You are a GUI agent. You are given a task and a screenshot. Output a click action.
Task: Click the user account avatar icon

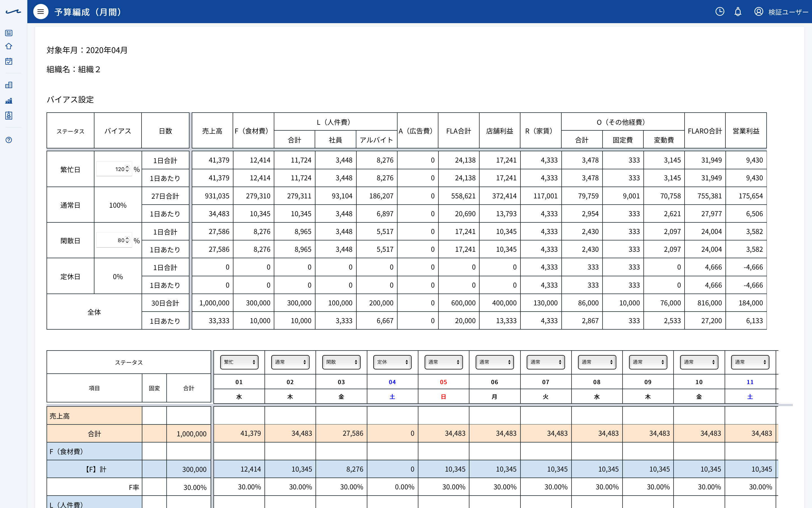[x=759, y=12]
